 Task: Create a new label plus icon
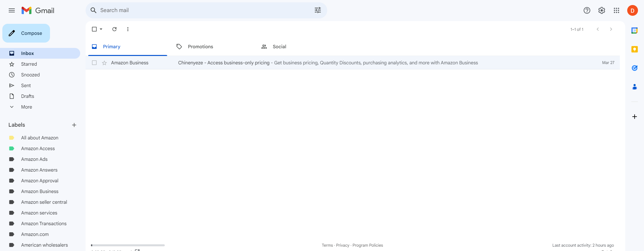pos(74,125)
